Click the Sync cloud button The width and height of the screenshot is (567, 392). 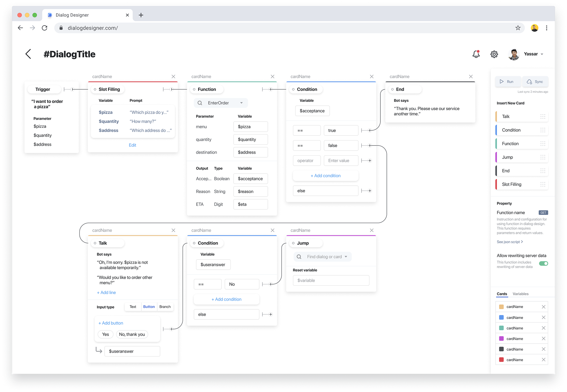pyautogui.click(x=535, y=82)
